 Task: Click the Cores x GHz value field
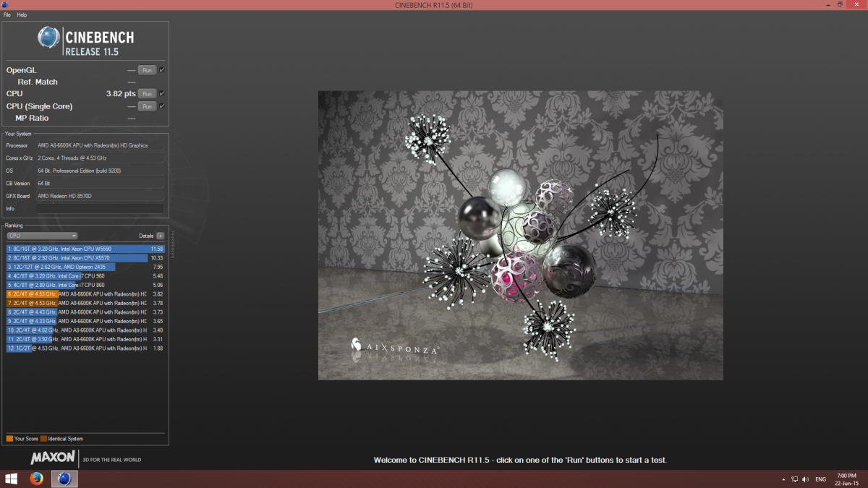pos(100,158)
